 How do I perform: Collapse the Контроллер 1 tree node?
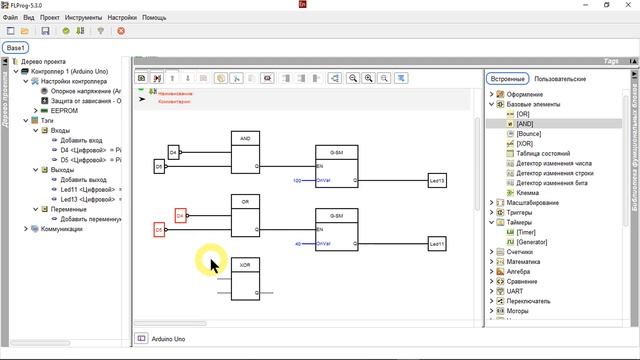click(x=16, y=71)
